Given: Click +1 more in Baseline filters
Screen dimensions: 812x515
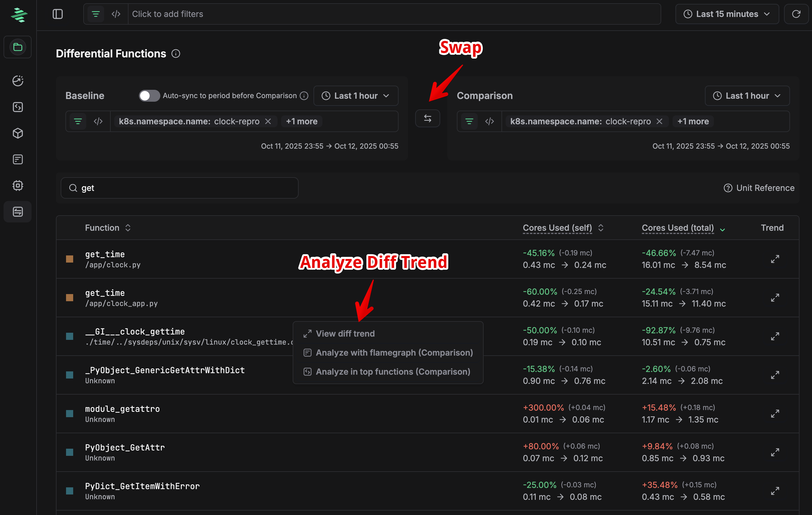Looking at the screenshot, I should point(302,121).
